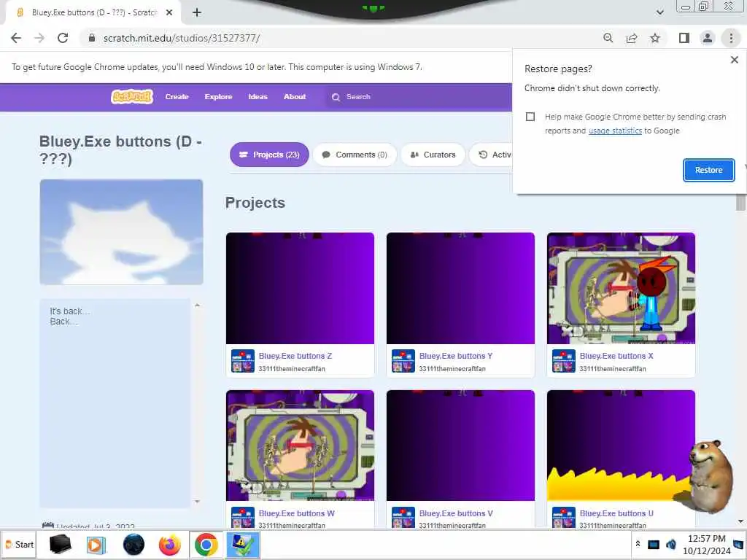
Task: Click the Scratch Search field
Action: [x=419, y=97]
